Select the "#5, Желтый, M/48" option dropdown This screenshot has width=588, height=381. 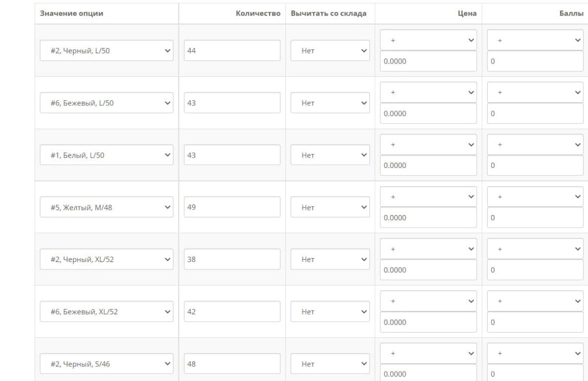click(x=106, y=207)
